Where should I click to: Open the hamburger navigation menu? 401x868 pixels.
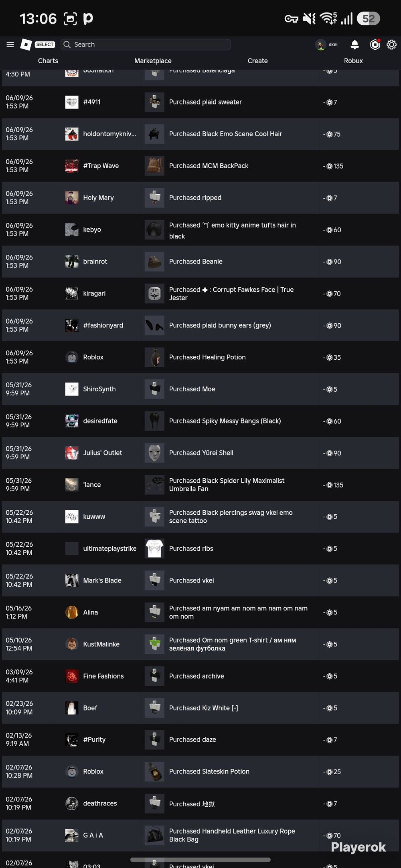(10, 44)
